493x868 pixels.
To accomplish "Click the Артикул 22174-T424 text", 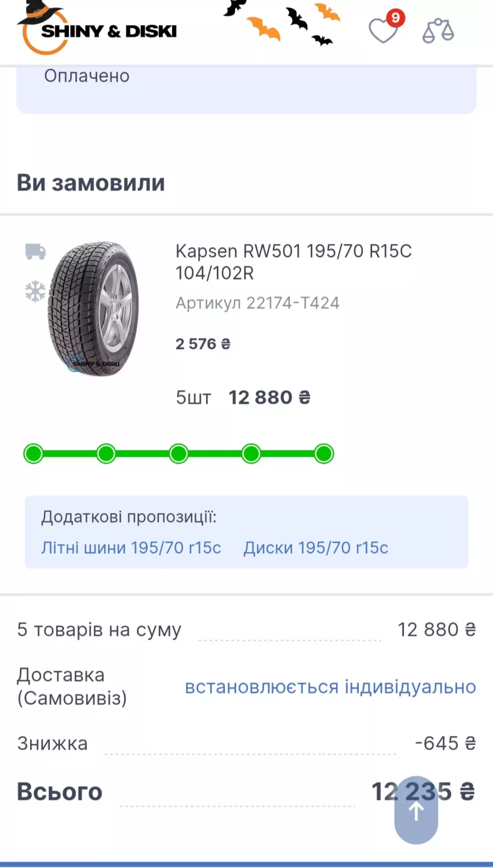I will point(257,303).
